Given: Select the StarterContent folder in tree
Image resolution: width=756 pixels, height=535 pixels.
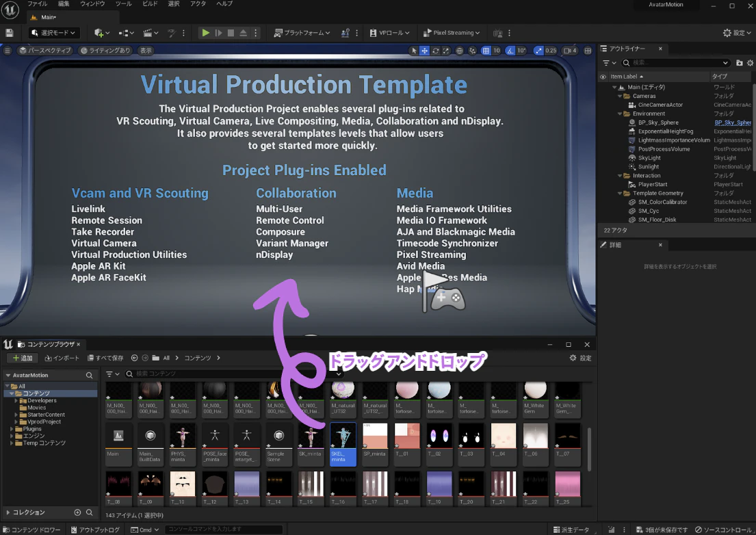Looking at the screenshot, I should point(46,415).
